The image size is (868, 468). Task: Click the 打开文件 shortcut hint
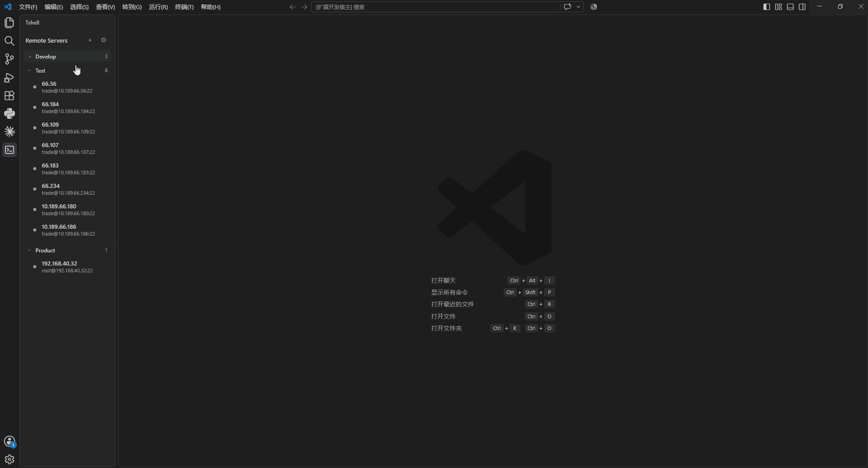pos(493,316)
